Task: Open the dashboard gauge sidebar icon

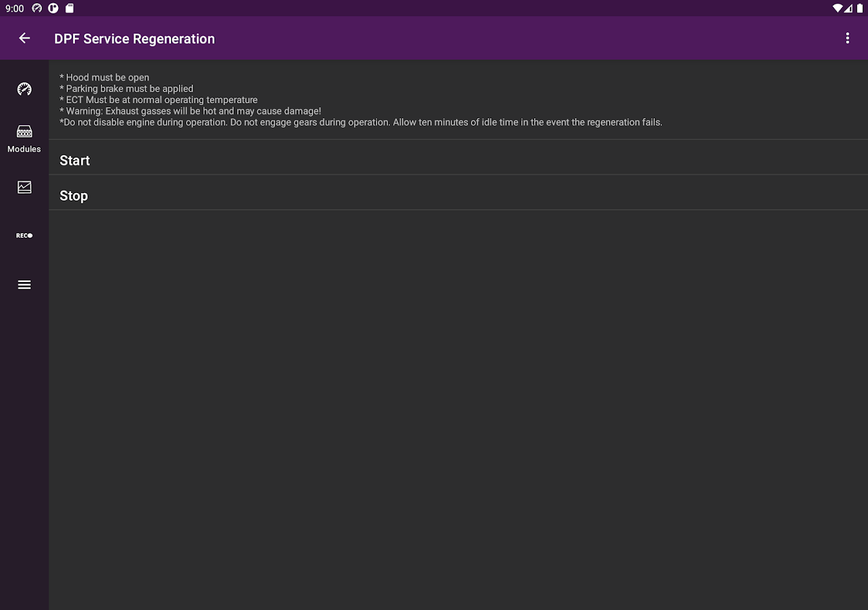Action: pos(25,89)
